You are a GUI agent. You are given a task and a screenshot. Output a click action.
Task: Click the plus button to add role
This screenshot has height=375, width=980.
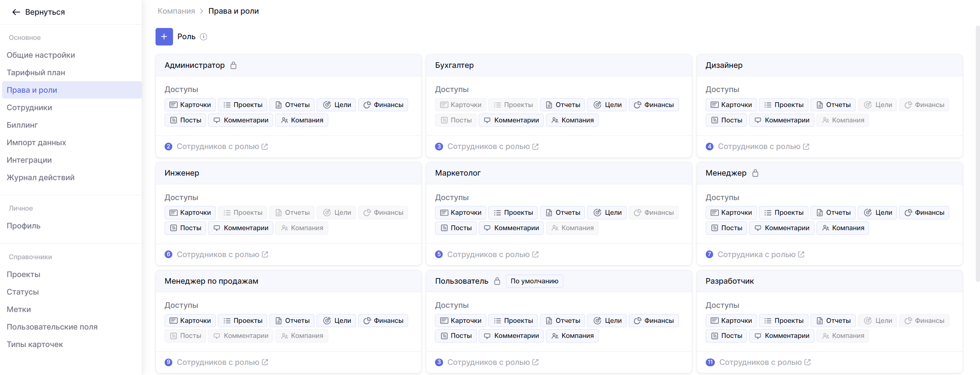[x=164, y=37]
